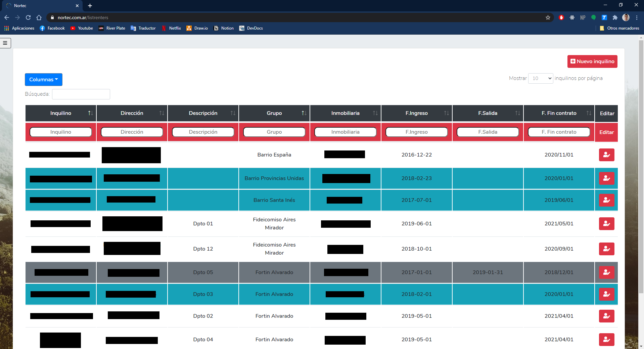Click Inquilino filter input
This screenshot has width=644, height=349.
point(61,132)
